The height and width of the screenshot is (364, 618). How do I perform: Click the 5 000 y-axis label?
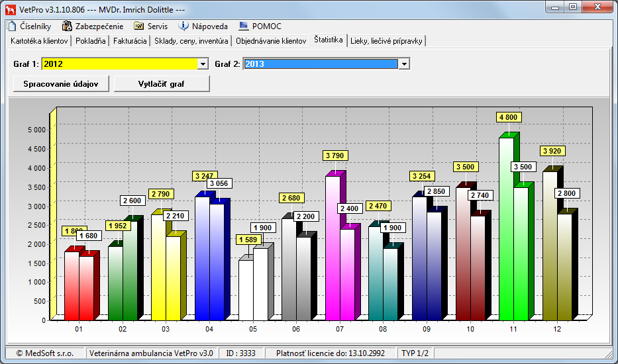tap(36, 130)
